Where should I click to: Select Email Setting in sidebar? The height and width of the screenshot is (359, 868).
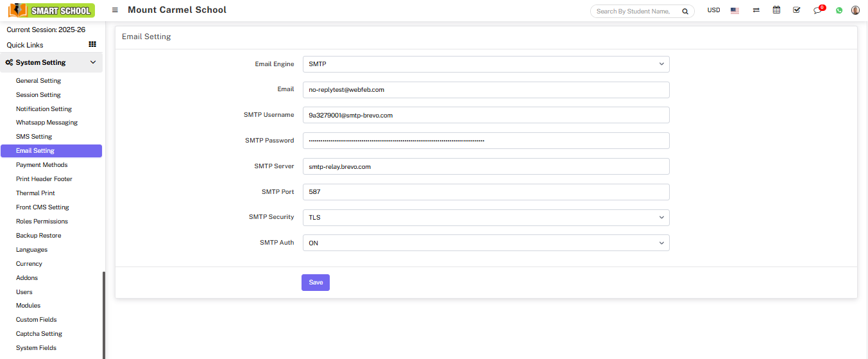point(51,151)
